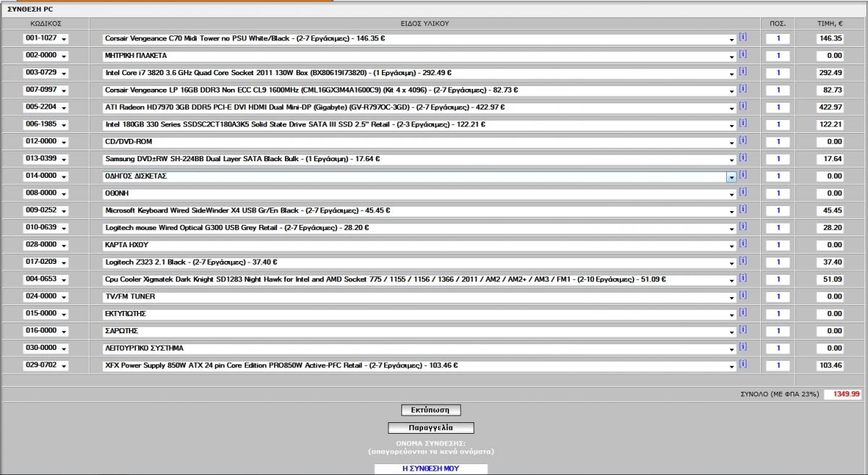
Task: Click info icon beside ΜΗΤΡΙΚΗ ΠΛΑΚΕΤΑ row
Action: tap(742, 54)
